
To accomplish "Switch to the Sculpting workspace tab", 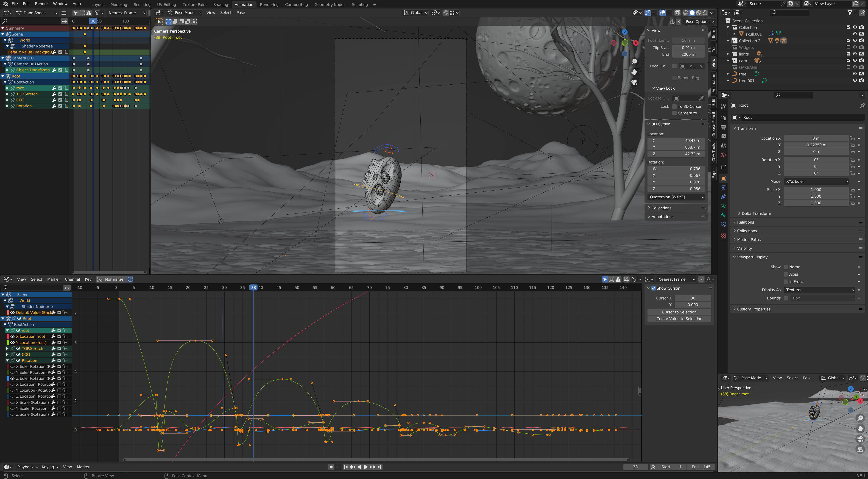I will pos(142,4).
